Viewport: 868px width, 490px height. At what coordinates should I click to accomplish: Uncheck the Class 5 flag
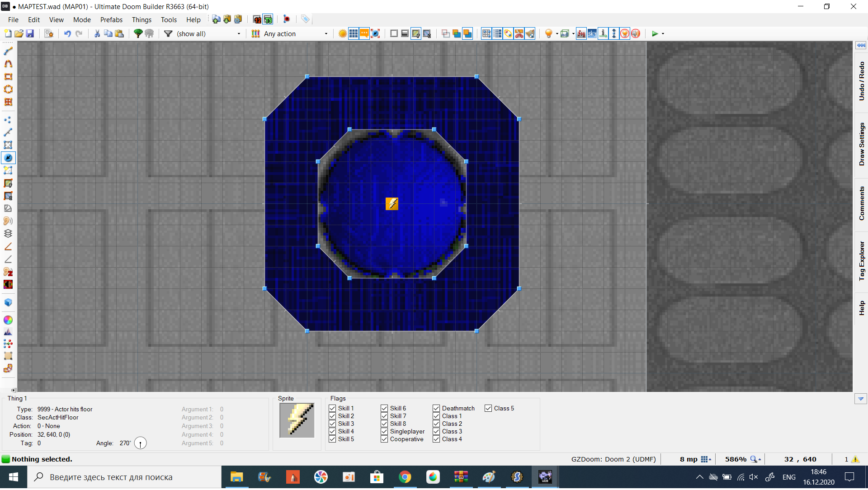[x=488, y=409]
